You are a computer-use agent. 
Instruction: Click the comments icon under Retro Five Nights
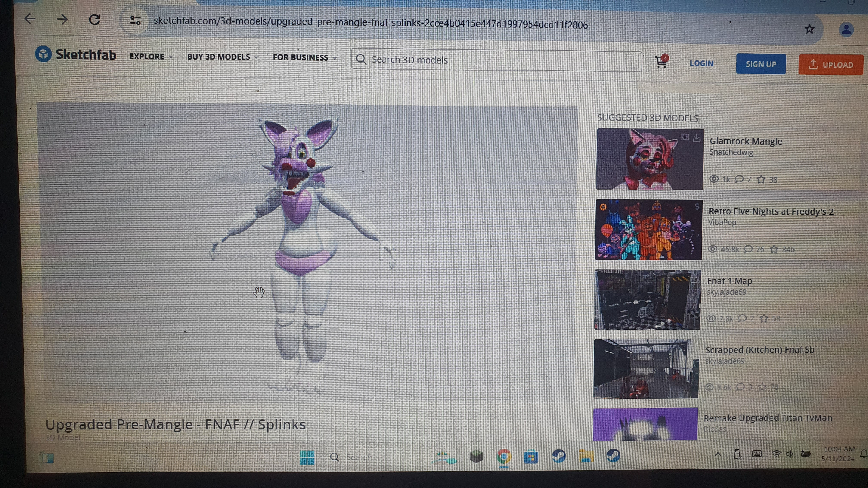[748, 249]
